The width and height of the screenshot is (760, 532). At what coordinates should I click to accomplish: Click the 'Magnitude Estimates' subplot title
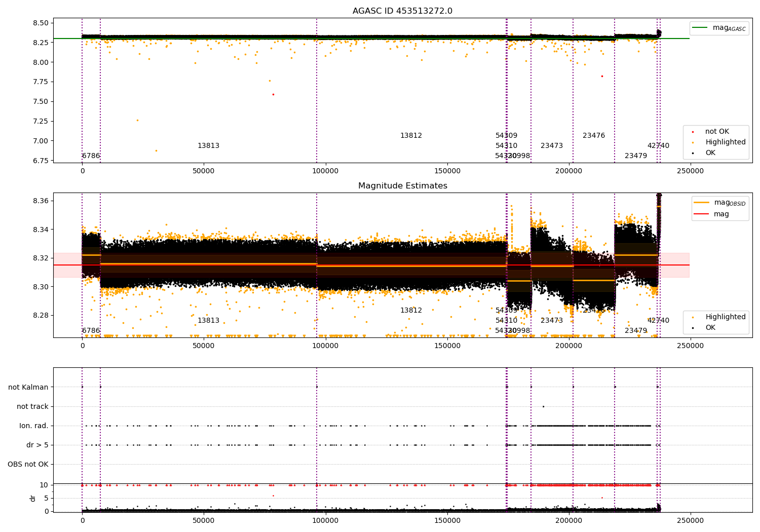[402, 186]
